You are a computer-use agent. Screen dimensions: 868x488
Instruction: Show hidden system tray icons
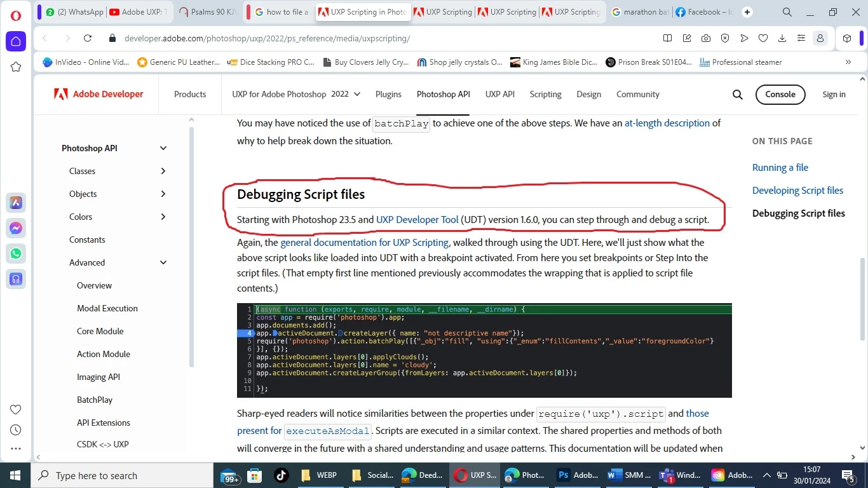click(x=766, y=475)
